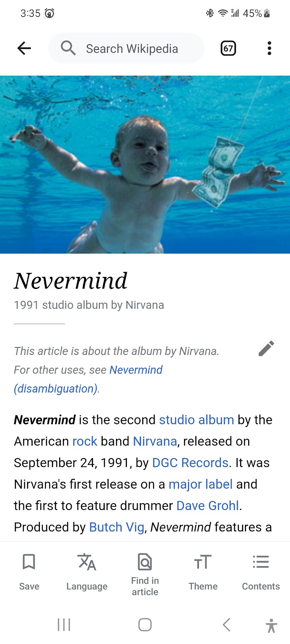Tap the back arrow icon
Viewport: 290px width, 644px height.
click(24, 49)
